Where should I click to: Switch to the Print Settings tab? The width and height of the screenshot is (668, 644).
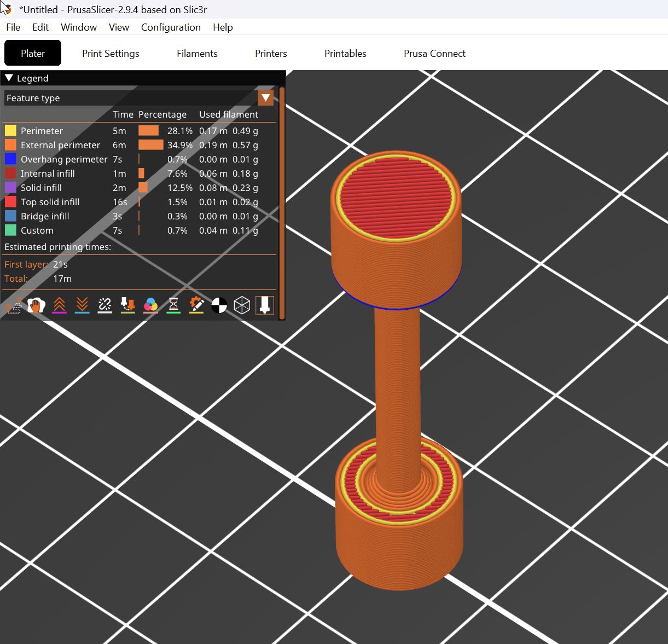[111, 53]
